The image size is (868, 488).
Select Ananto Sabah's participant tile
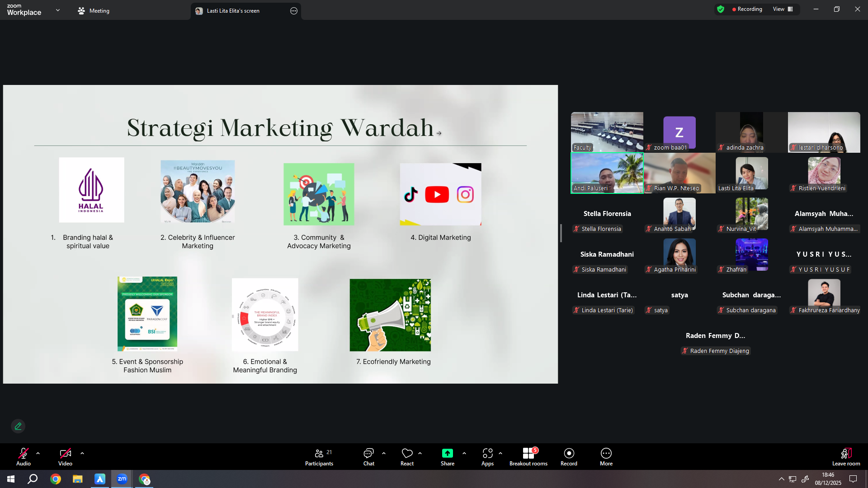click(679, 214)
